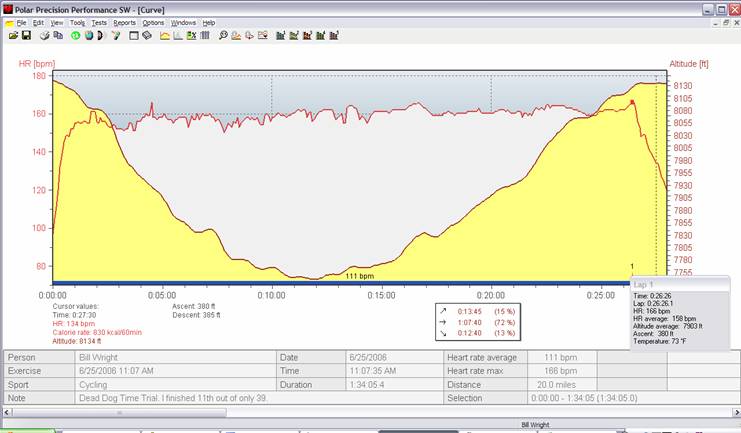This screenshot has width=741, height=433.
Task: Click the HR [bpm] axis label
Action: click(37, 63)
